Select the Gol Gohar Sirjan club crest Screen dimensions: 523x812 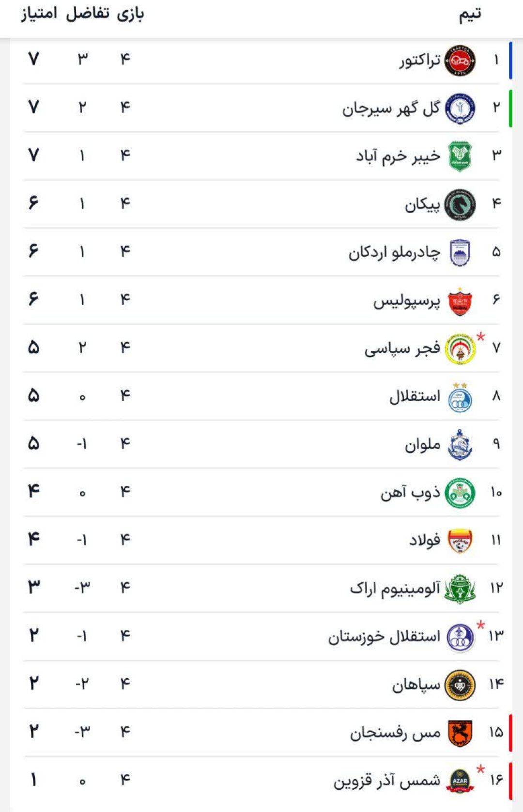460,109
